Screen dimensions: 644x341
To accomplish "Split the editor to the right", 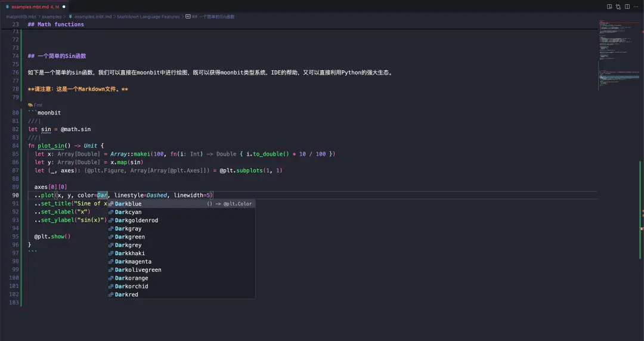I will coord(627,7).
